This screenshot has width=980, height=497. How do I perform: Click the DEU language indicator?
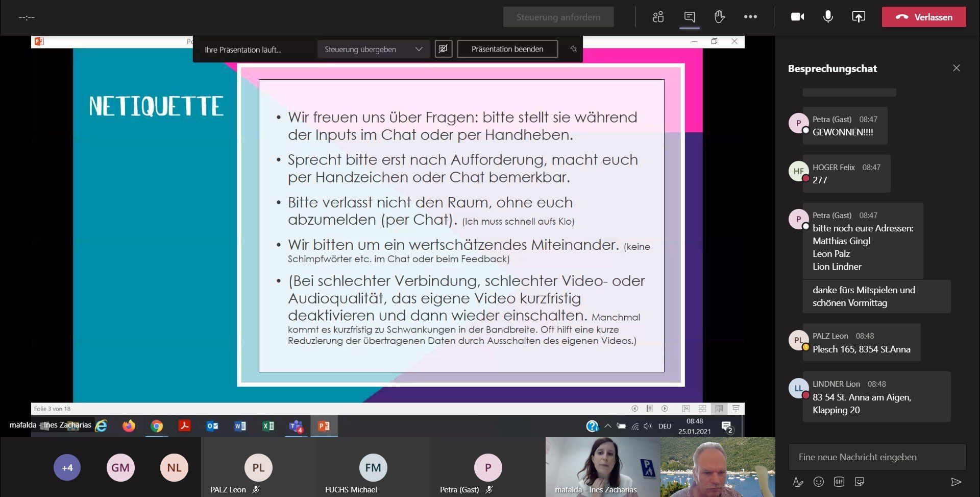(x=665, y=426)
